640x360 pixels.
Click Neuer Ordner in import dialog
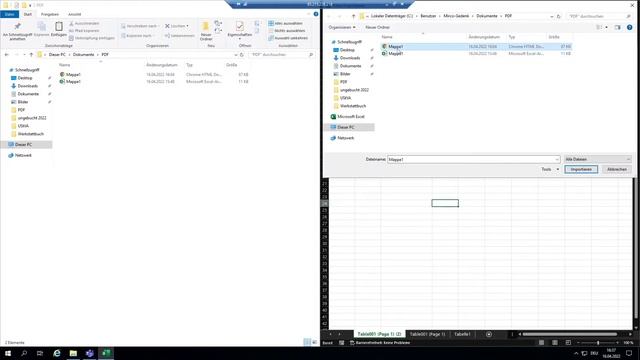(x=377, y=27)
